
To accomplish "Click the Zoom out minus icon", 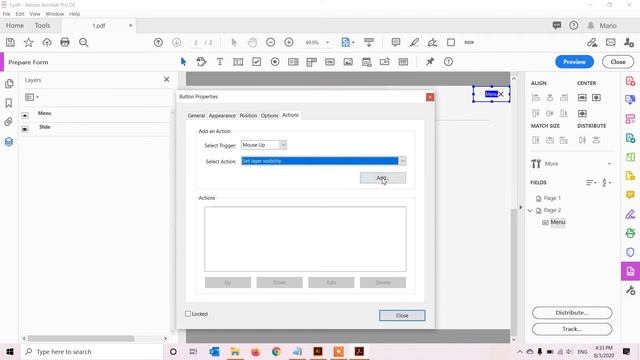I will tap(270, 42).
